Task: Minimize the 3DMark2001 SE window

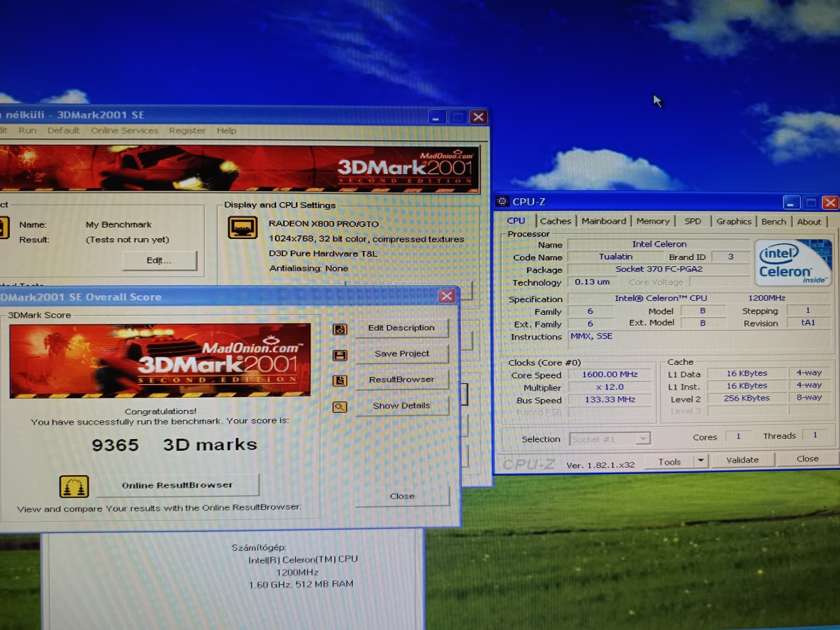Action: point(436,117)
